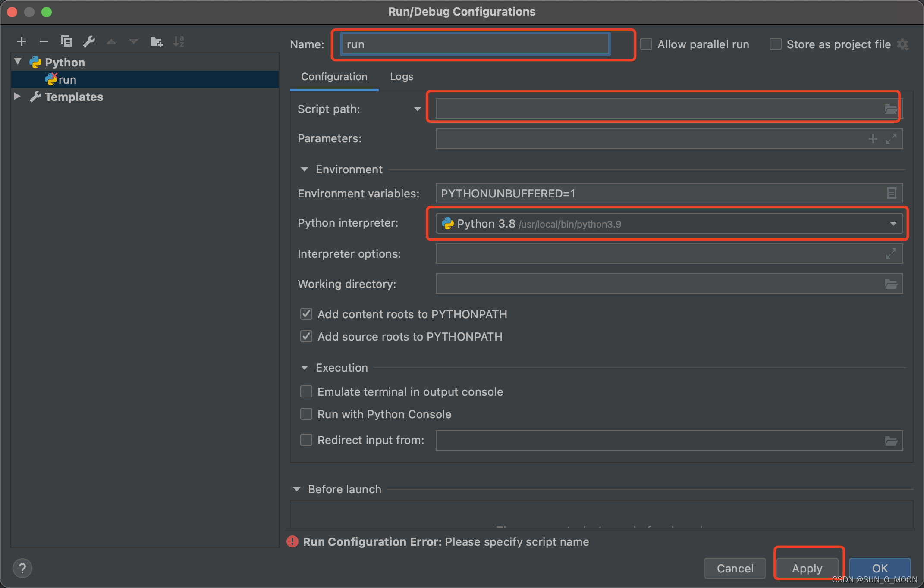Click the Apply button

pos(805,568)
